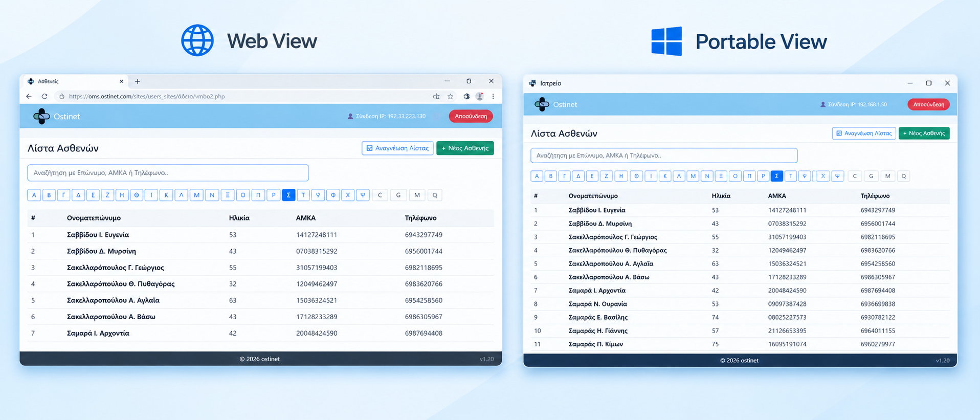This screenshot has height=420, width=980.
Task: Open a new browser tab with plus
Action: point(138,81)
